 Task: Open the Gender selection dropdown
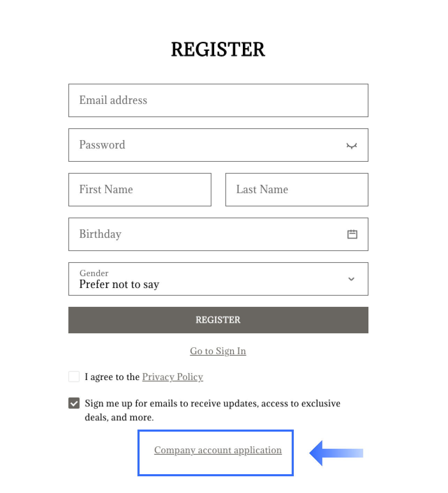click(218, 279)
